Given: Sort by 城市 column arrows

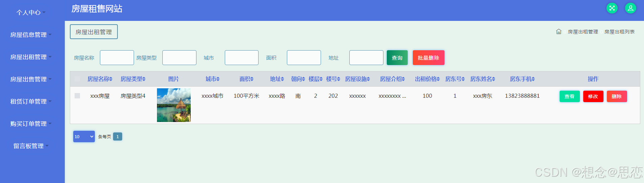Looking at the screenshot, I should 218,79.
